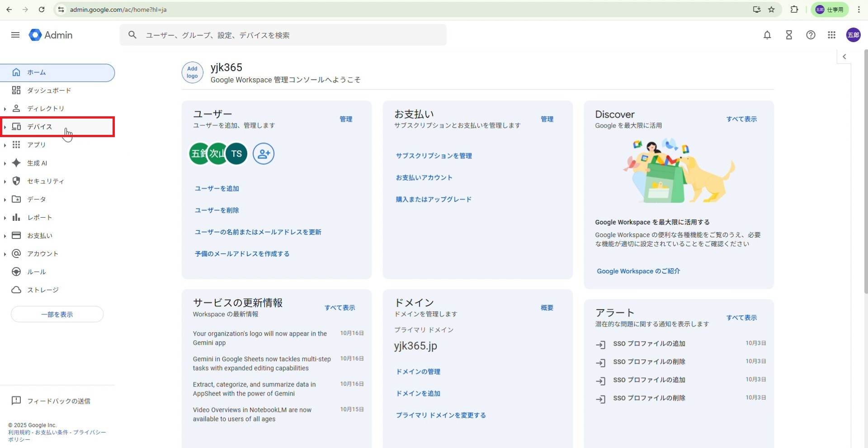This screenshot has width=868, height=448.
Task: Bookmark this page with star icon
Action: pos(771,10)
